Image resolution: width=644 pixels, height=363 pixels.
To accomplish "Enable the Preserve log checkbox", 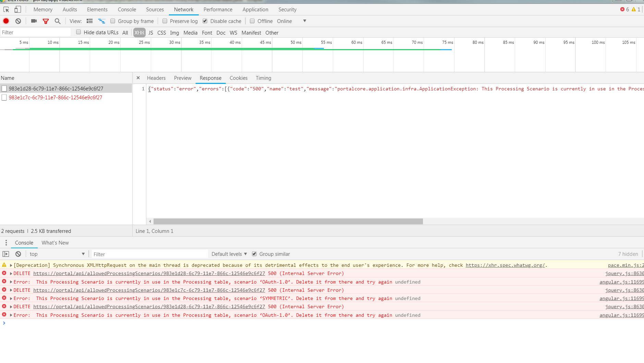I will click(x=165, y=21).
